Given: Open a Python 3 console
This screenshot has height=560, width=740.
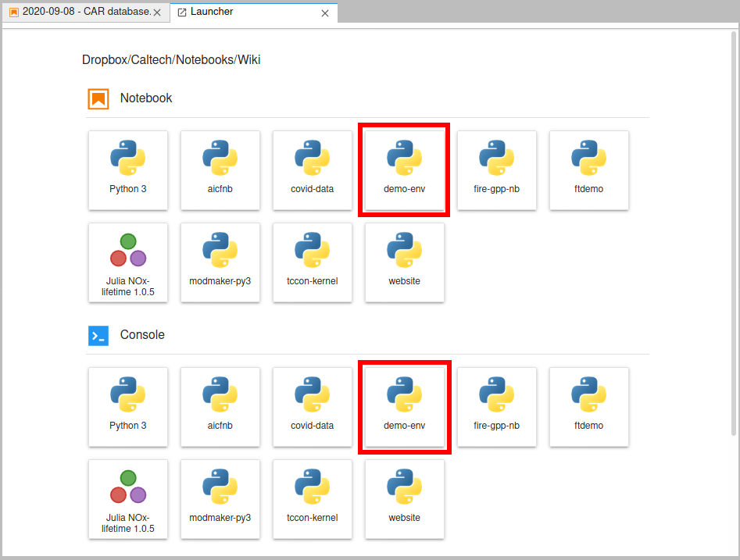Looking at the screenshot, I should tap(128, 407).
